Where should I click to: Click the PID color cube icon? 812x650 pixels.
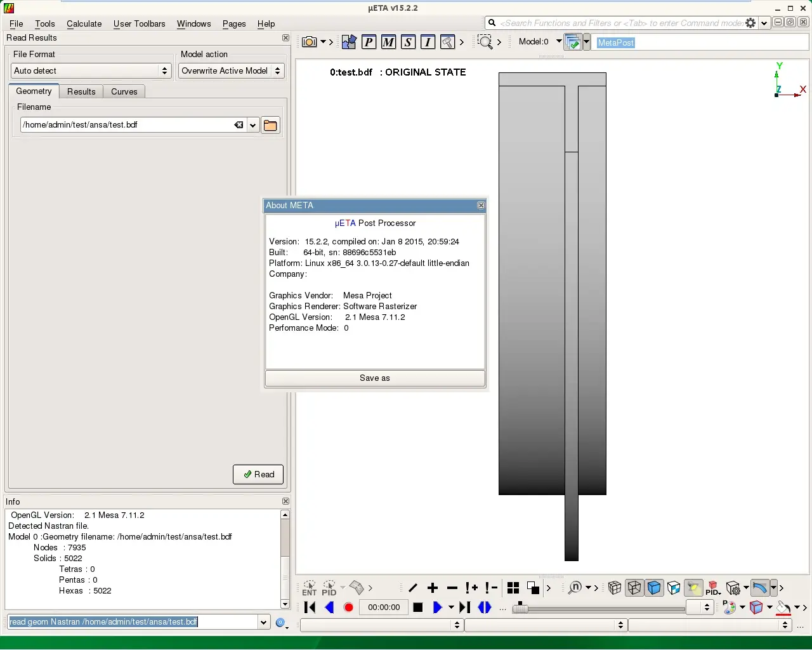coord(713,588)
